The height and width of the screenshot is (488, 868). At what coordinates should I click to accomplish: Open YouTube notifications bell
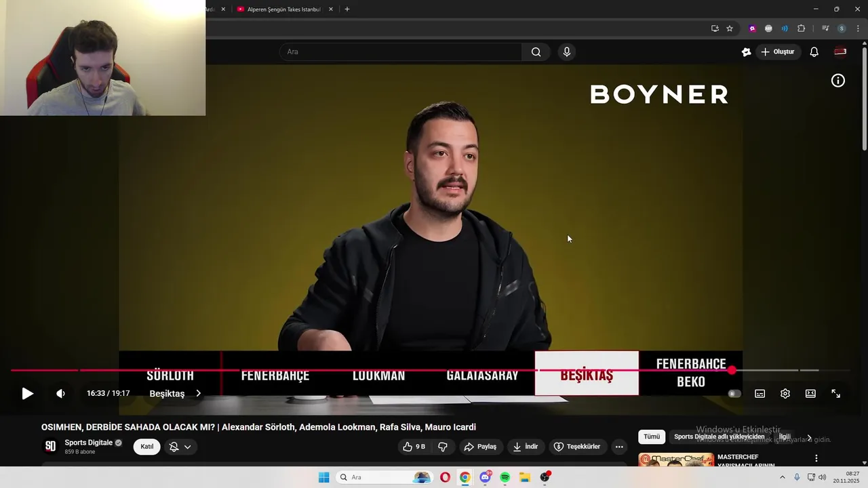tap(814, 52)
